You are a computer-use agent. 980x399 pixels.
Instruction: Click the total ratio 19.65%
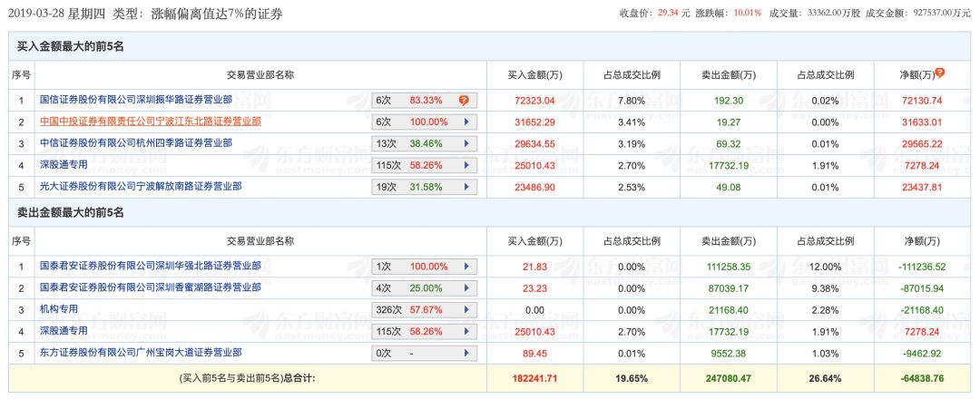pos(632,378)
